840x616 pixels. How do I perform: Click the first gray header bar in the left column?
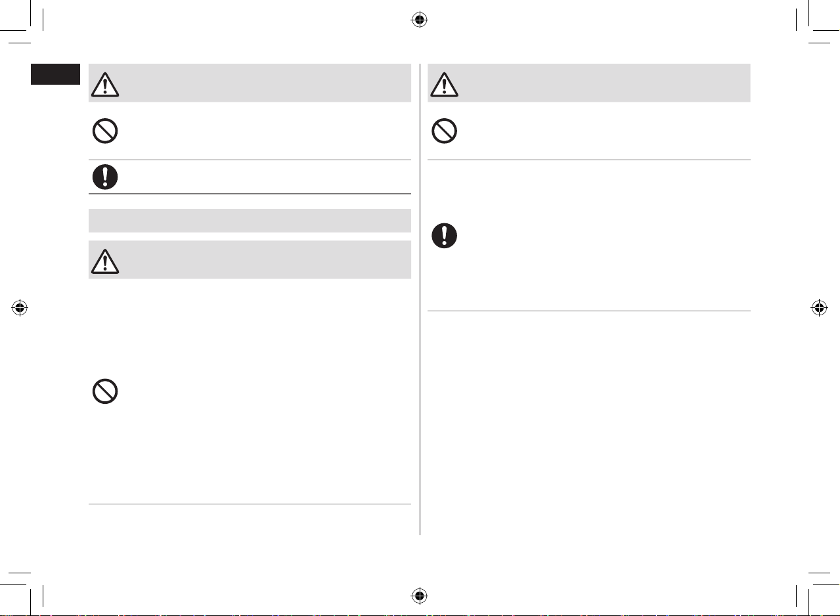click(x=250, y=83)
